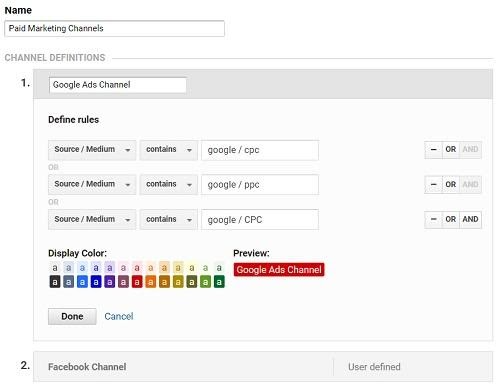This screenshot has height=389, width=500.
Task: Click the uppercase google / CPC value field
Action: tap(260, 220)
